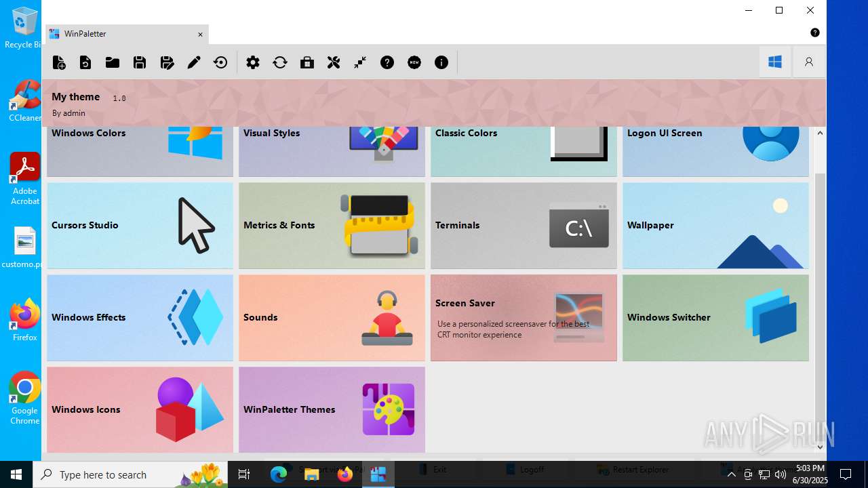868x488 pixels.
Task: Open the notification center
Action: coord(846,474)
